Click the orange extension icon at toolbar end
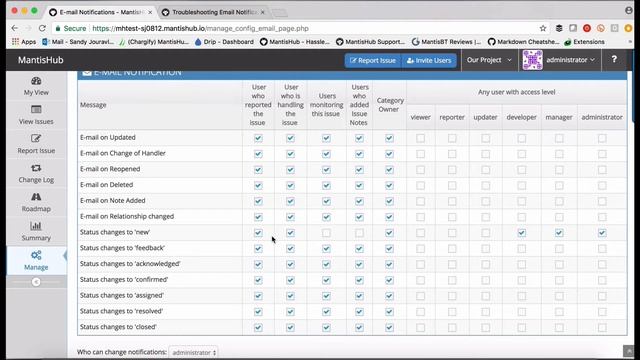Viewport: 640px width, 360px height. [628, 28]
